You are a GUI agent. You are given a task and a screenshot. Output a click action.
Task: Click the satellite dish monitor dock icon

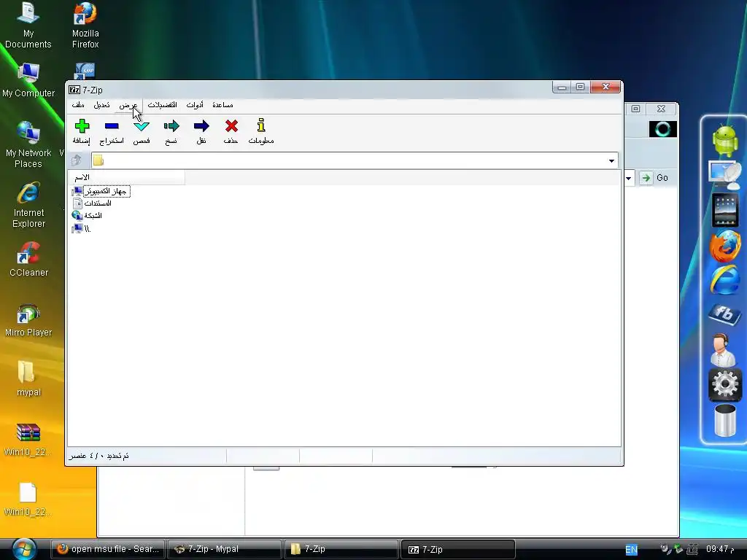pyautogui.click(x=724, y=174)
